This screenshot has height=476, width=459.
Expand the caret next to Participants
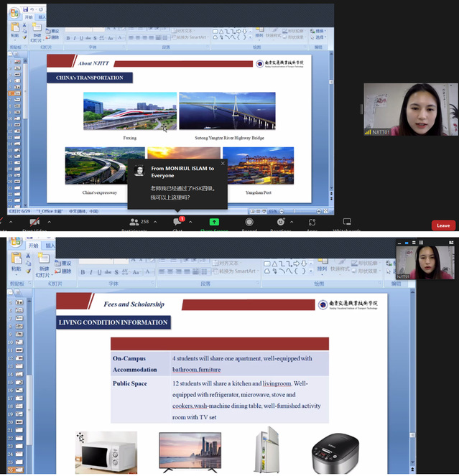[154, 222]
